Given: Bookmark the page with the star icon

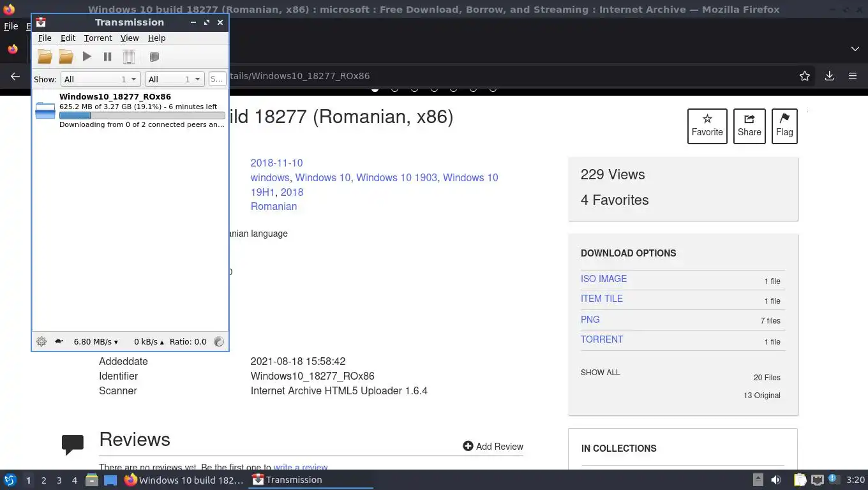Looking at the screenshot, I should pos(805,76).
